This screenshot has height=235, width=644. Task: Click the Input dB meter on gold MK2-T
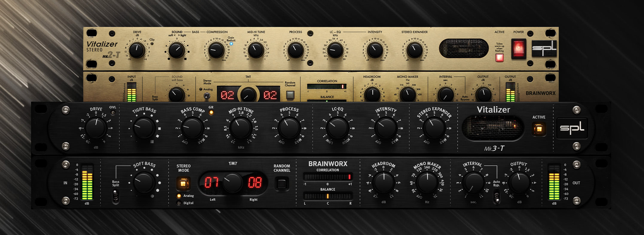[132, 92]
